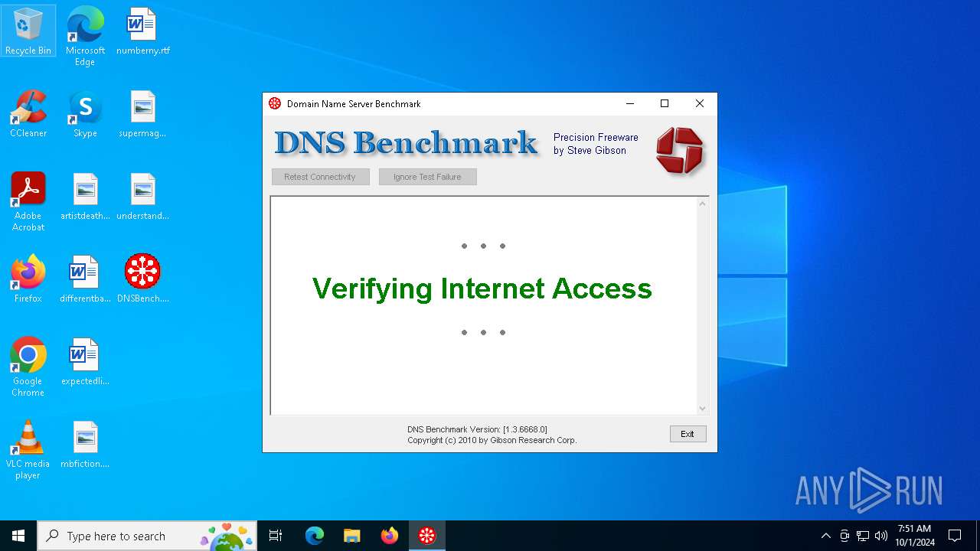980x551 pixels.
Task: Click the taskbar clock showing 7:51 AM
Action: [x=914, y=536]
